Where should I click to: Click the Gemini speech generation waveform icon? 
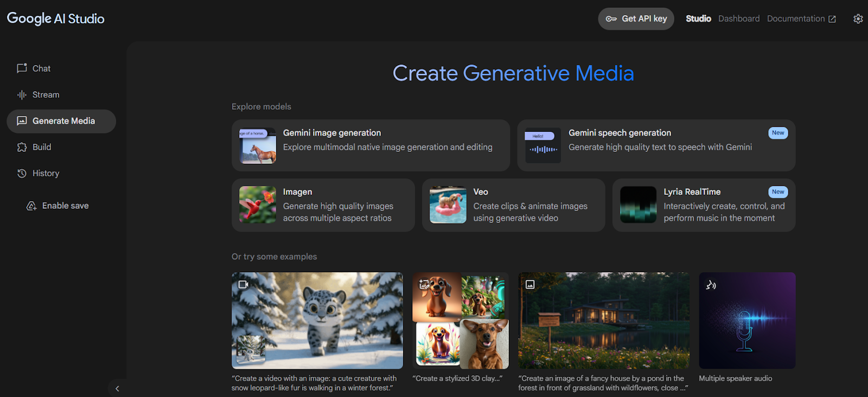(542, 146)
